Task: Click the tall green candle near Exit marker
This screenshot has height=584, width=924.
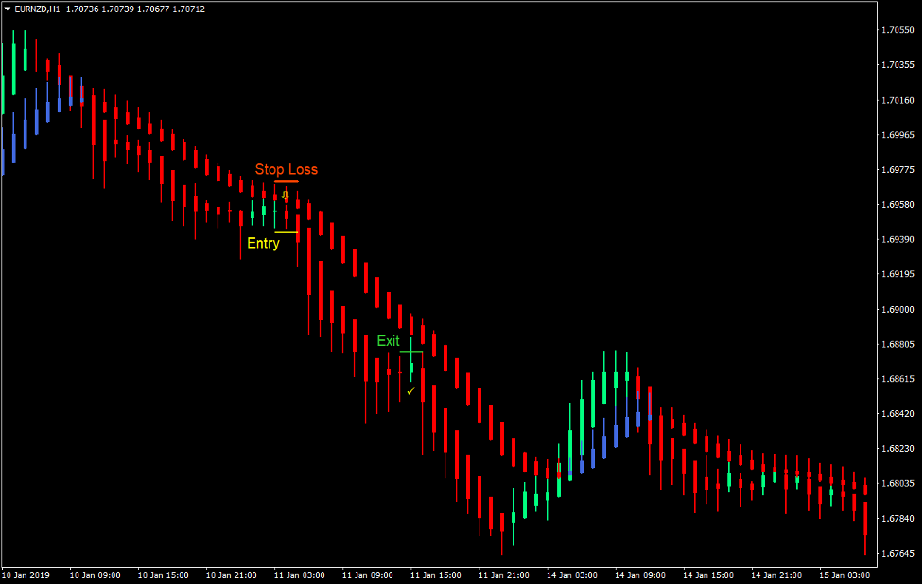Action: pyautogui.click(x=411, y=367)
